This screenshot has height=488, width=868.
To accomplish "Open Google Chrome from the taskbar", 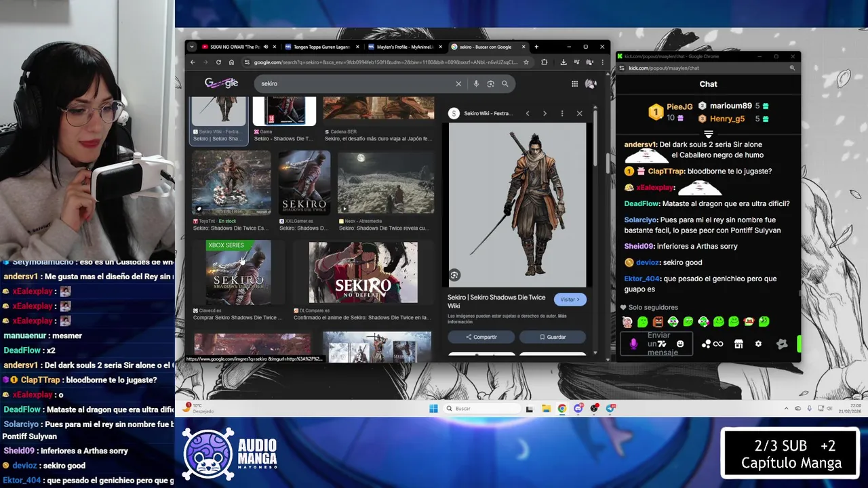I will [562, 408].
